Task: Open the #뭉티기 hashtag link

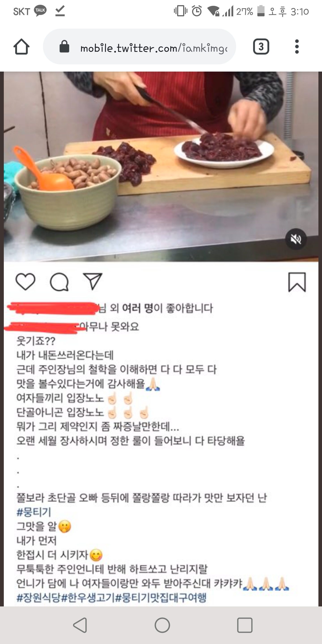Action: click(x=34, y=512)
